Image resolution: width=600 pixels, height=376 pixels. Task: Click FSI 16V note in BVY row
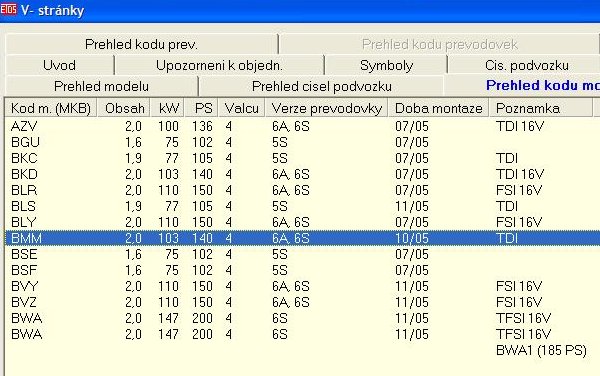pos(519,286)
